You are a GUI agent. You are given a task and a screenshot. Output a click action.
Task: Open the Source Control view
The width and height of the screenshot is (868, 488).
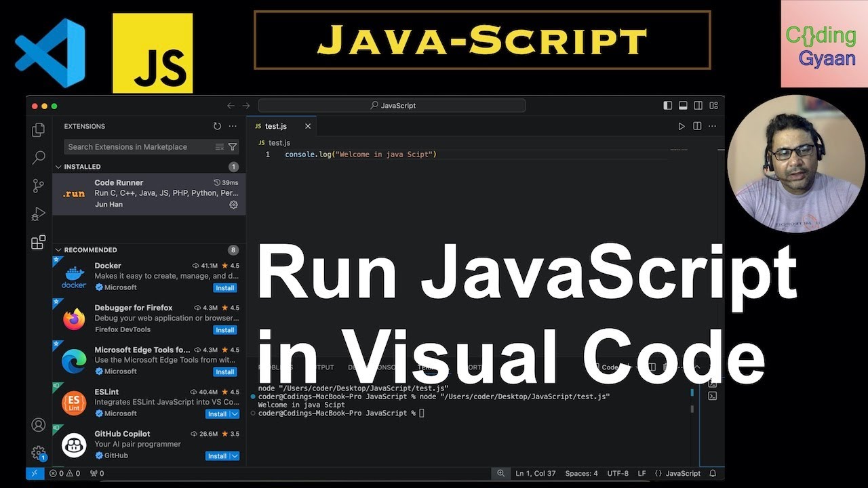coord(39,186)
